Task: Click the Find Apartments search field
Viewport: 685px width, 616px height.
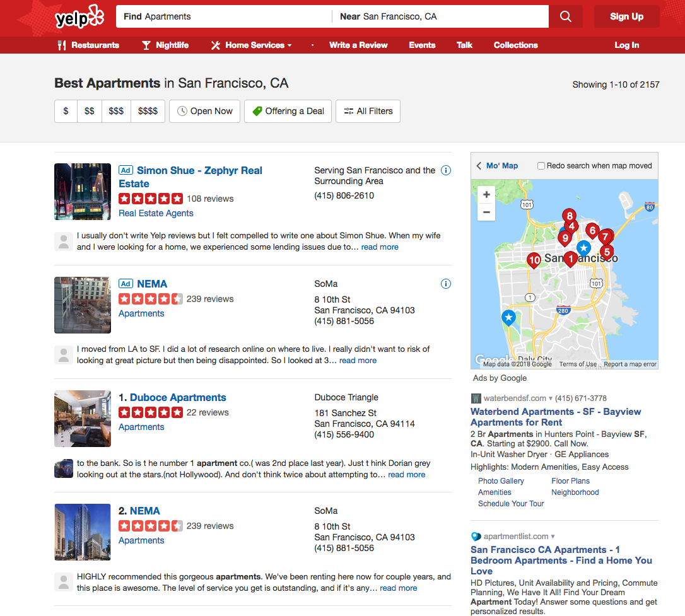Action: pos(224,16)
